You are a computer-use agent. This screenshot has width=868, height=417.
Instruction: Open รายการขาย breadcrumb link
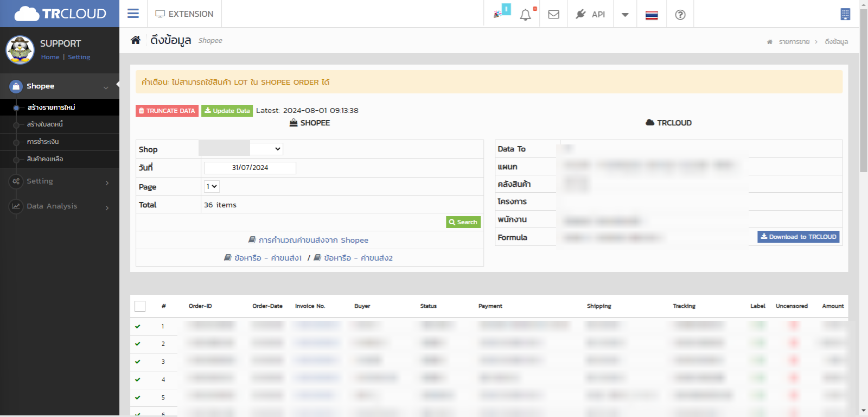click(794, 42)
